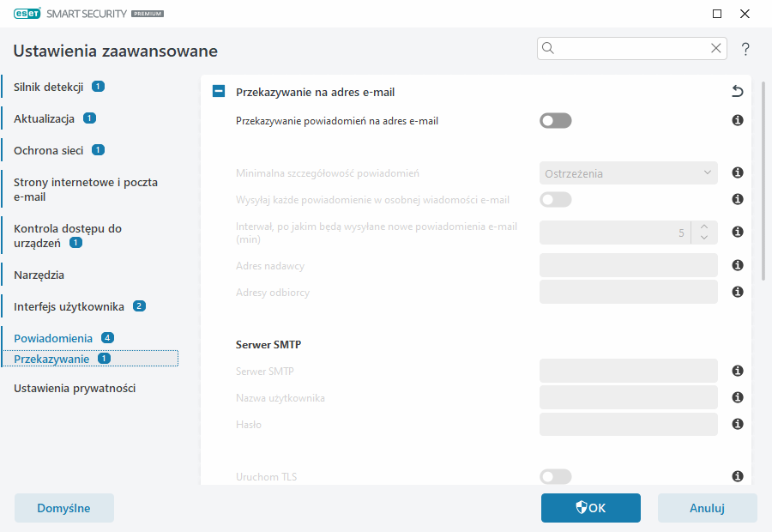Open the Silnik detekcji section
The width and height of the screenshot is (772, 532).
pyautogui.click(x=47, y=87)
